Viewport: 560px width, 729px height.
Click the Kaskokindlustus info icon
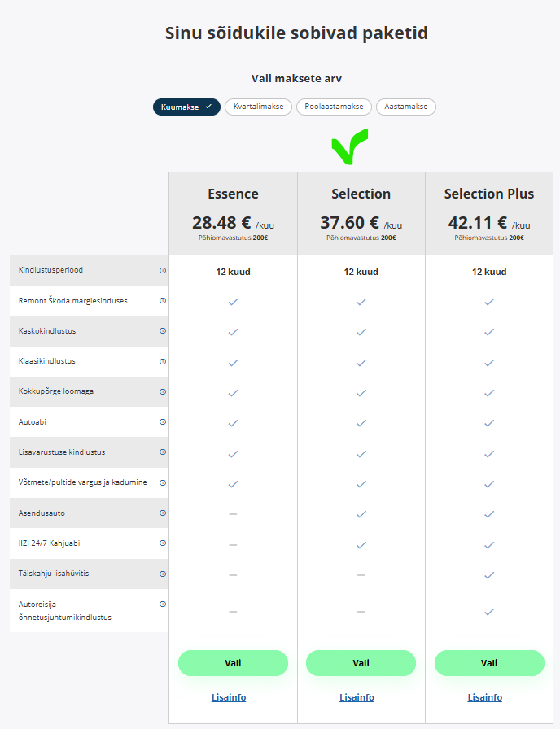[163, 331]
